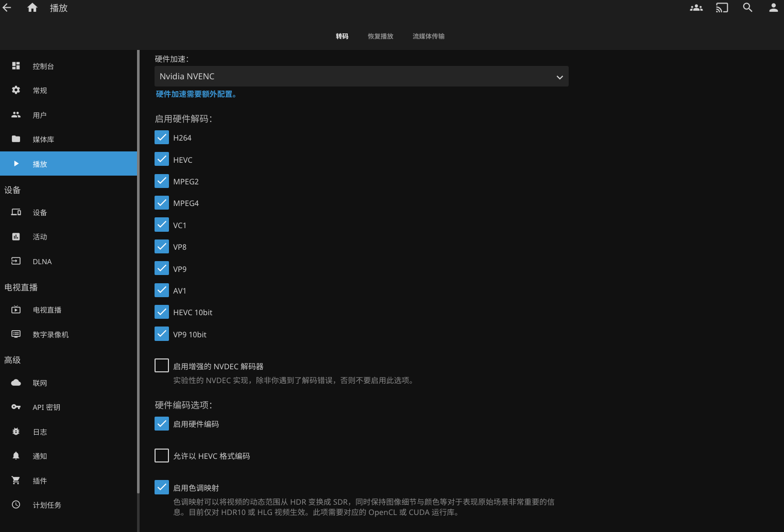Image resolution: width=784 pixels, height=532 pixels.
Task: Enable 启用增强的 NVDEC 解码器 checkbox
Action: click(162, 366)
